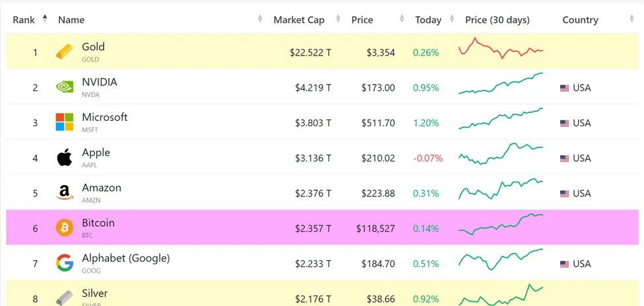Click Microsoft's 30-day price chart
644x306 pixels.
[501, 119]
